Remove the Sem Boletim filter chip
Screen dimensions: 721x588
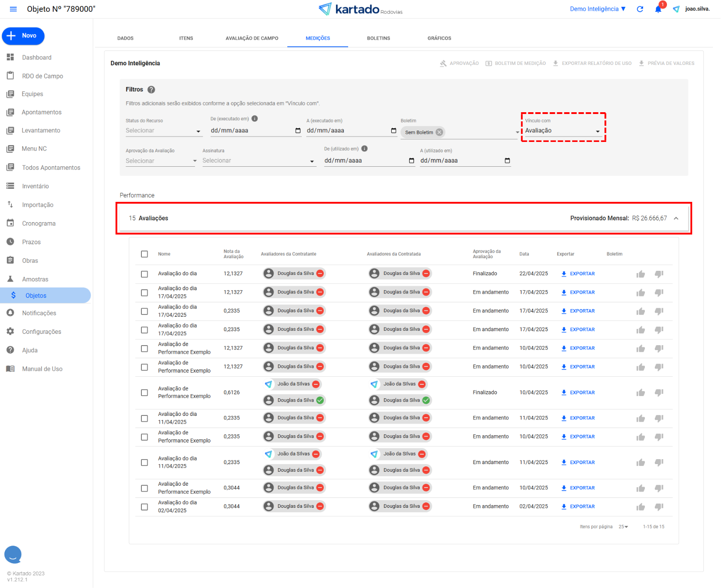[x=439, y=132]
